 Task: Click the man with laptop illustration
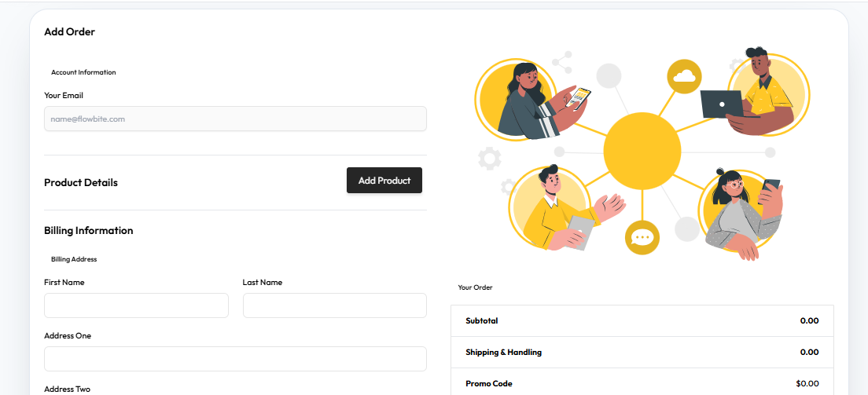point(756,91)
